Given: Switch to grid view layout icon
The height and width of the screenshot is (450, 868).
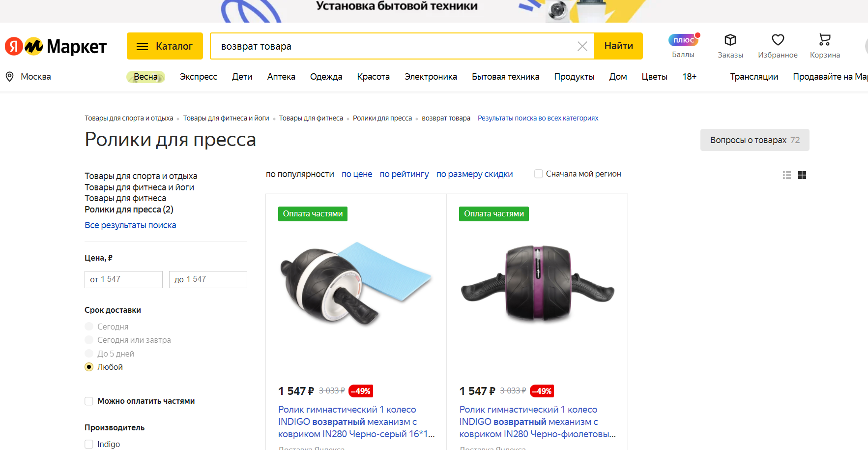Looking at the screenshot, I should click(802, 175).
